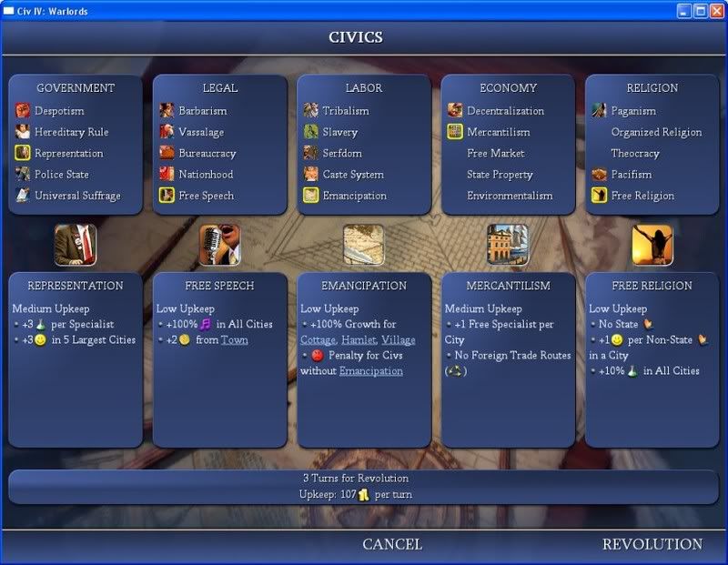The height and width of the screenshot is (565, 728).
Task: Select Environmentalism economy civic
Action: 510,196
